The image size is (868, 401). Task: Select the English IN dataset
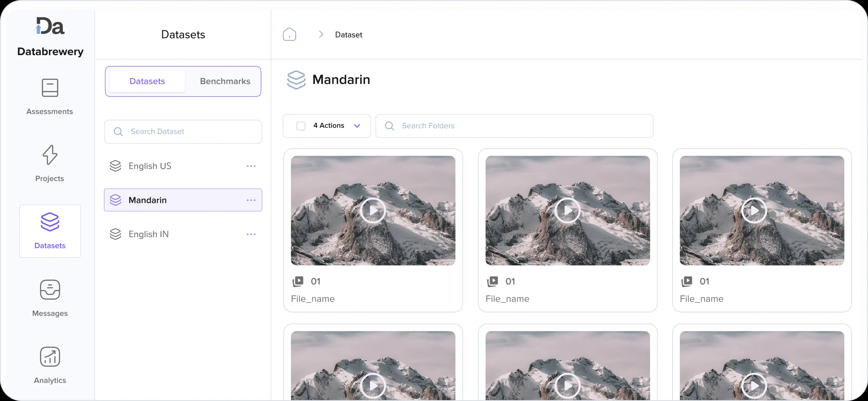coord(183,234)
